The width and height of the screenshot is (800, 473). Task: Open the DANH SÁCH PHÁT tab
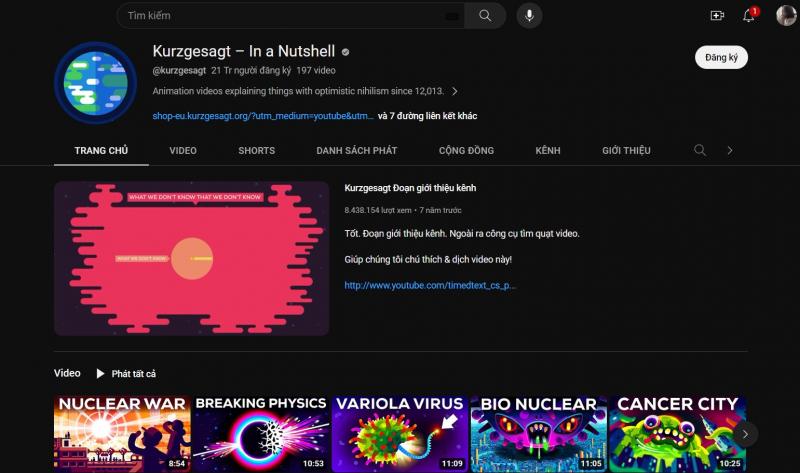(x=357, y=151)
